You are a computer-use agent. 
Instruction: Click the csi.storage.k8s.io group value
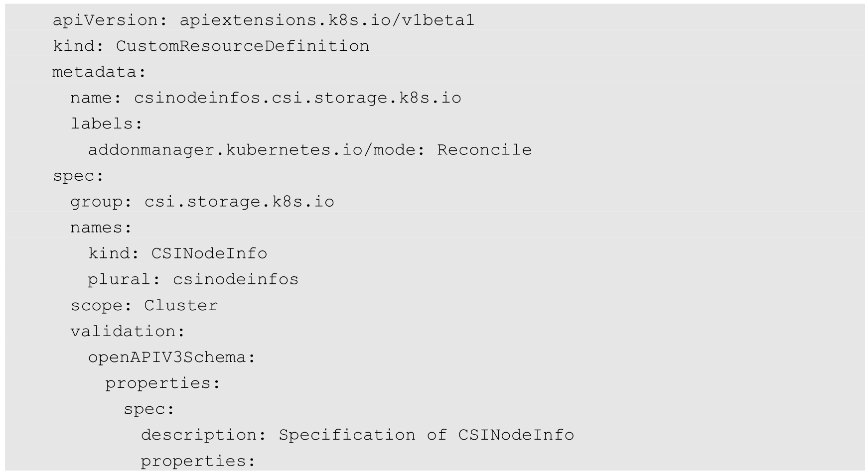pyautogui.click(x=239, y=202)
